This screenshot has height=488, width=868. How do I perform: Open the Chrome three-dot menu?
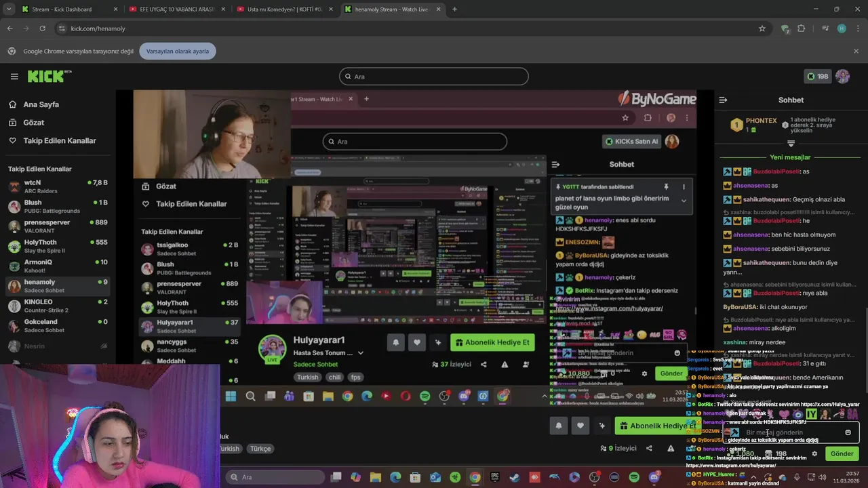[858, 28]
